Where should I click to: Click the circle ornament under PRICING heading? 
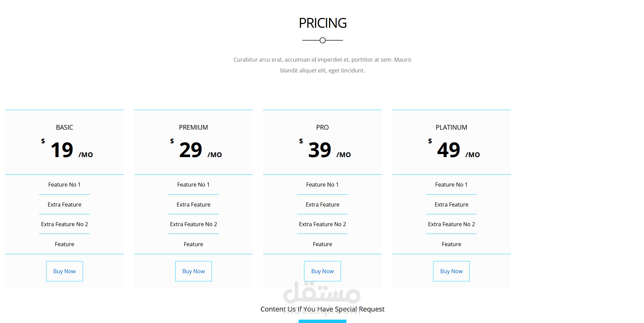[323, 40]
